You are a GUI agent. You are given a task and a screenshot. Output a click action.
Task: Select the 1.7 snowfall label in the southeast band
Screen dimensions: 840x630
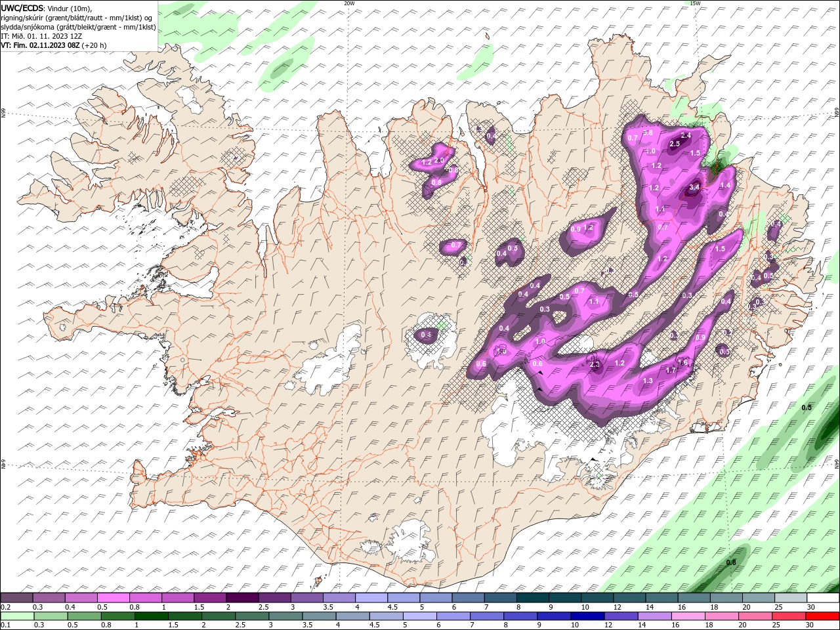[x=671, y=370]
